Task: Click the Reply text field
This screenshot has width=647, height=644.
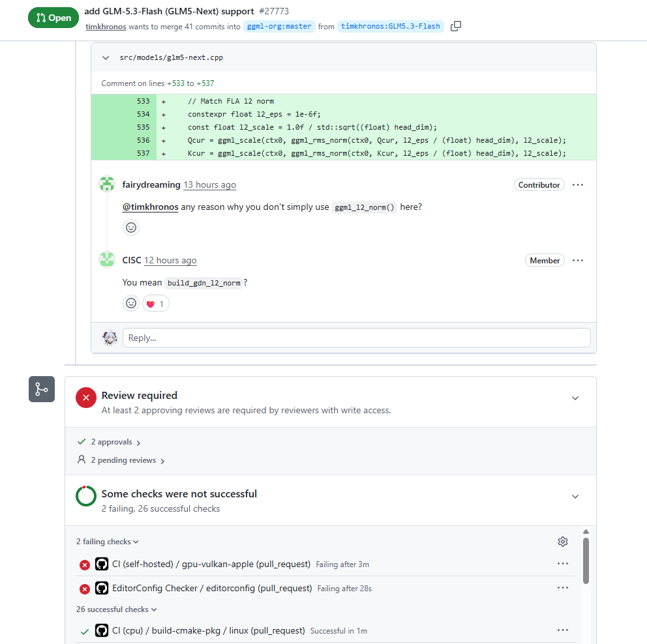Action: pos(357,338)
